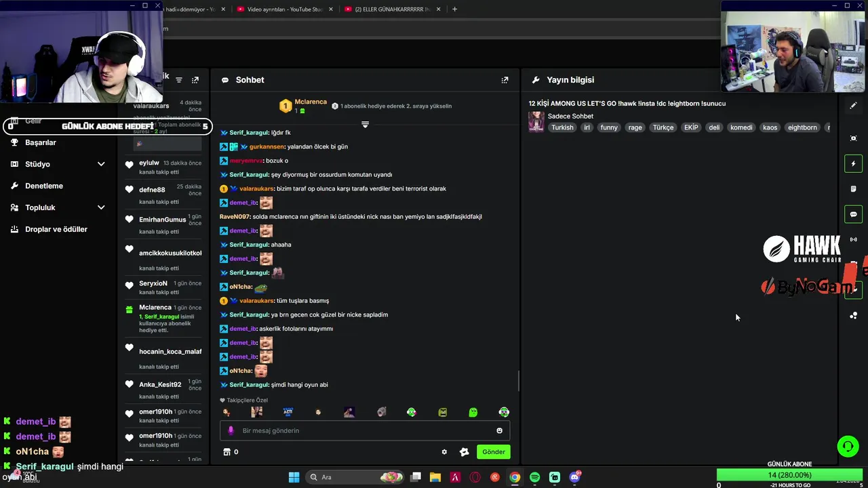Open Denetleme in the left sidebar
868x488 pixels.
44,186
